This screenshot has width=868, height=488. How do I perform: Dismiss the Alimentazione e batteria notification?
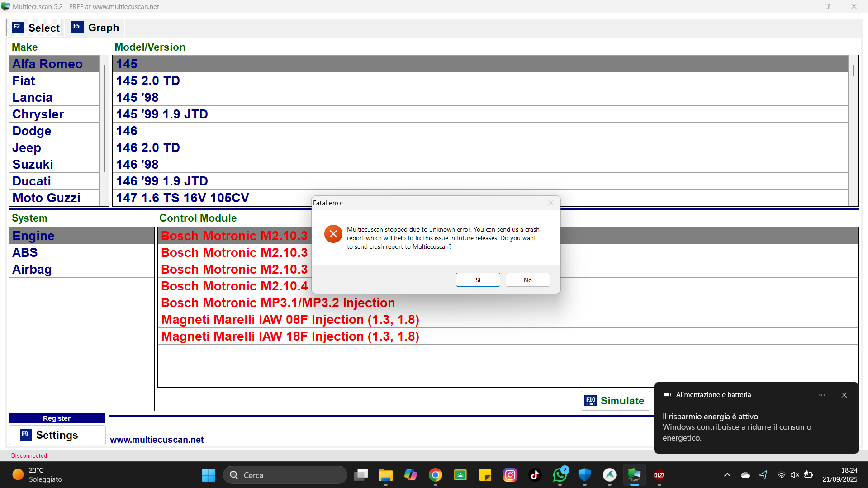844,395
